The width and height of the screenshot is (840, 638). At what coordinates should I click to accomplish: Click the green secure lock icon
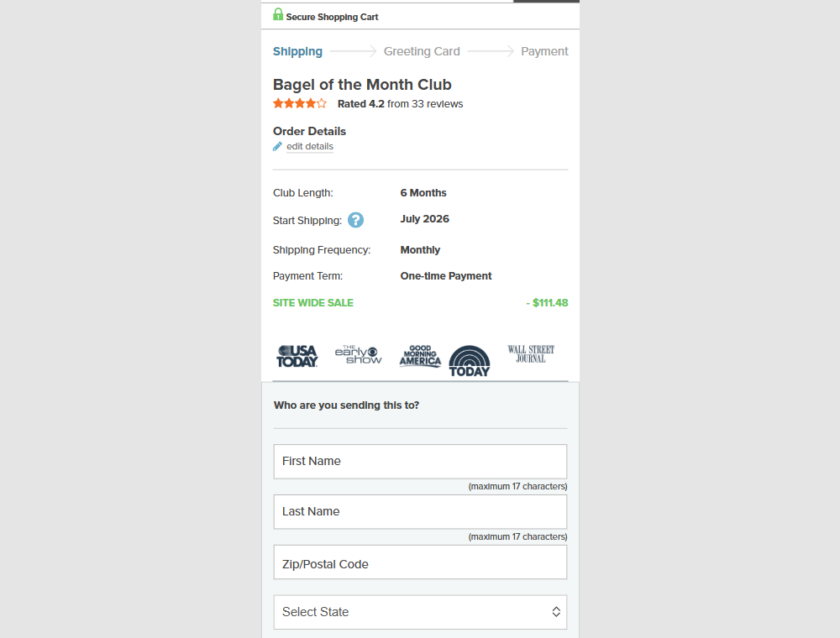tap(277, 14)
